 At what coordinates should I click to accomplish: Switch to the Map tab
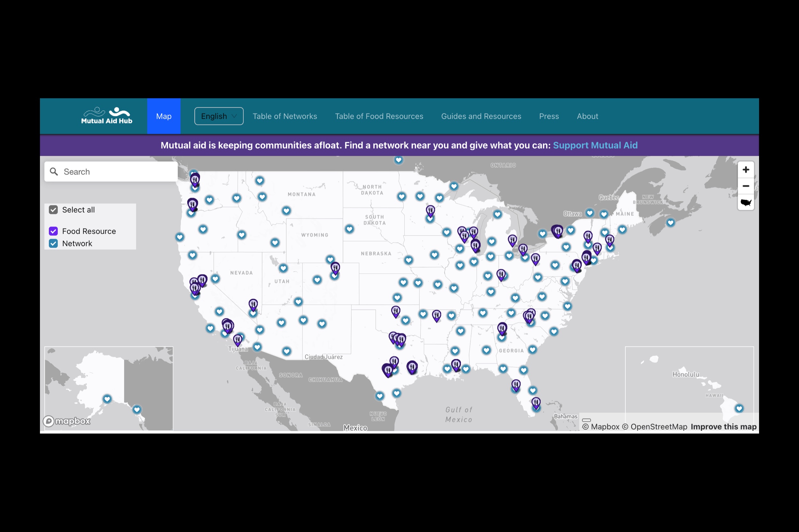pyautogui.click(x=164, y=116)
